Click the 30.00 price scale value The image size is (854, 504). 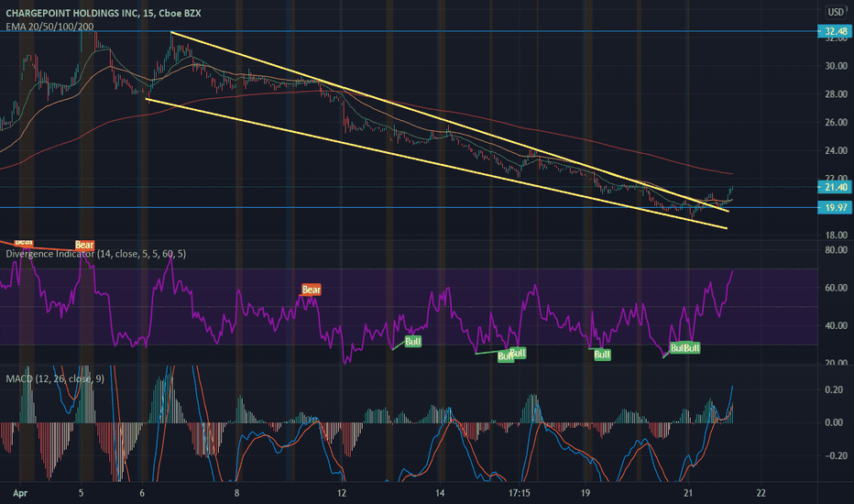click(x=836, y=65)
